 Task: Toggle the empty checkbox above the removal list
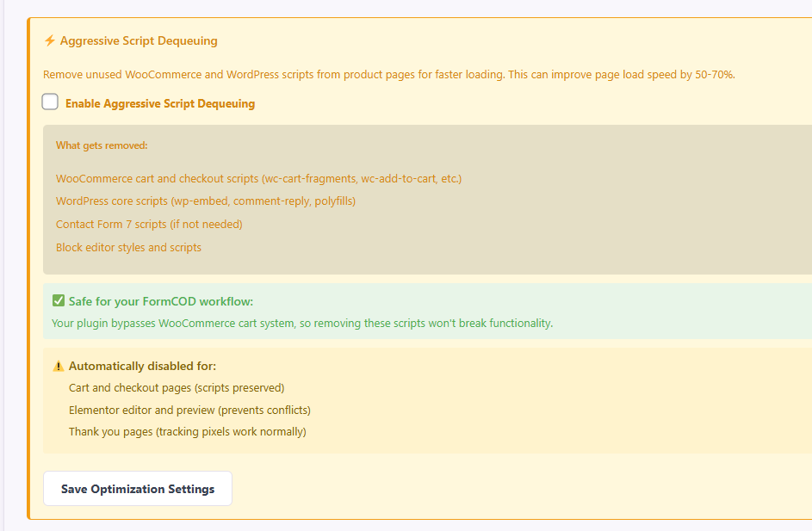pyautogui.click(x=50, y=102)
